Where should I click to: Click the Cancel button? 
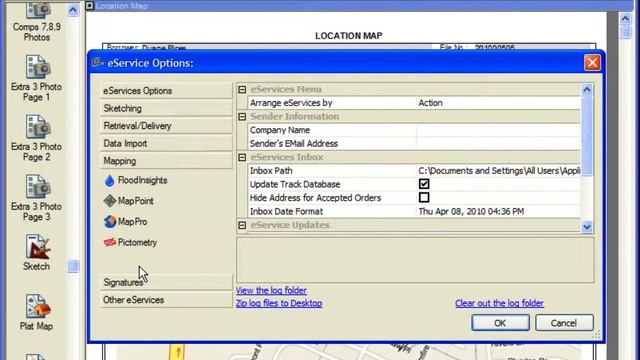point(564,323)
